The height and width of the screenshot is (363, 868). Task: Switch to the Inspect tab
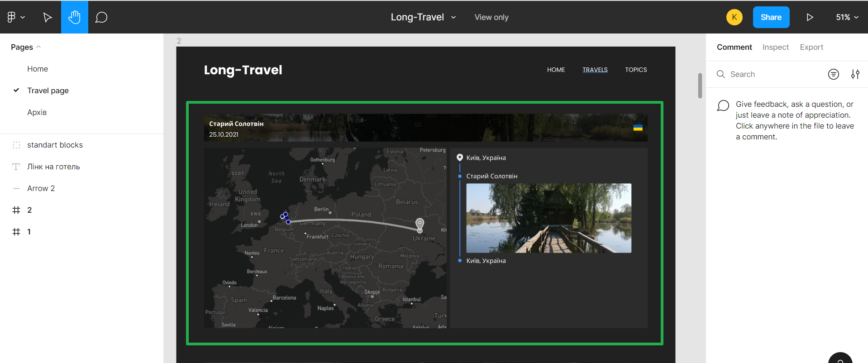[x=775, y=47]
